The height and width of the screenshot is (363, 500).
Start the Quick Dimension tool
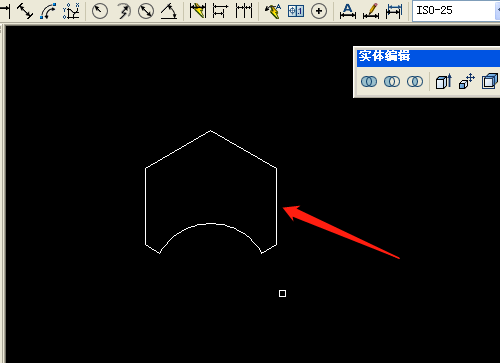click(198, 11)
